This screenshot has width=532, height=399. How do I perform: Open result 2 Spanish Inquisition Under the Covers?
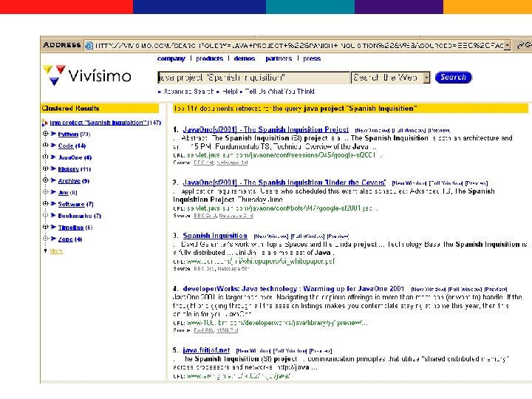284,183
